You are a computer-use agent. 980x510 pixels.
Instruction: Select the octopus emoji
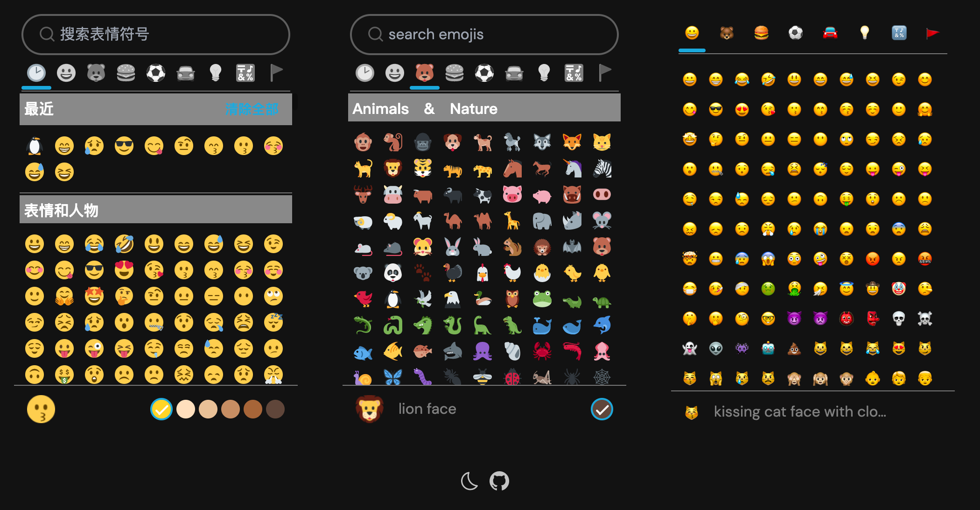tap(483, 351)
